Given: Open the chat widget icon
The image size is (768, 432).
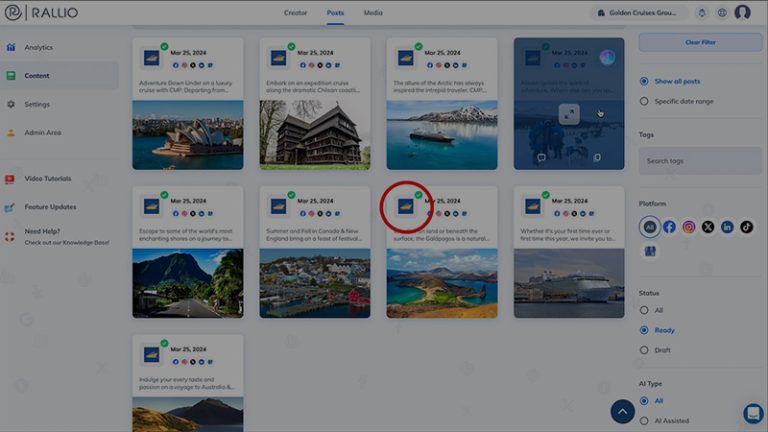Looking at the screenshot, I should coord(753,412).
